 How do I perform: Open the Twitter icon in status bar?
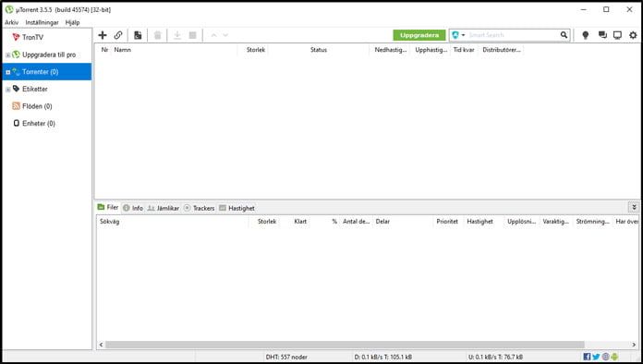click(596, 357)
